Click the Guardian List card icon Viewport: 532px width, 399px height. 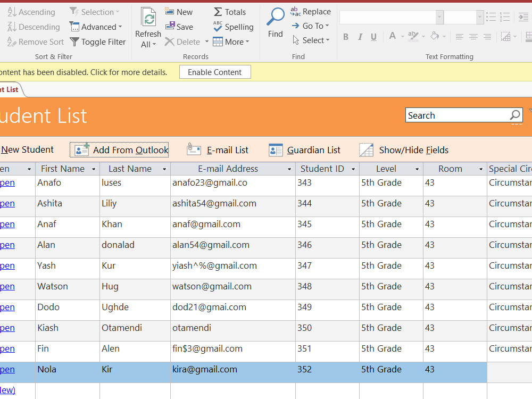[x=276, y=150]
